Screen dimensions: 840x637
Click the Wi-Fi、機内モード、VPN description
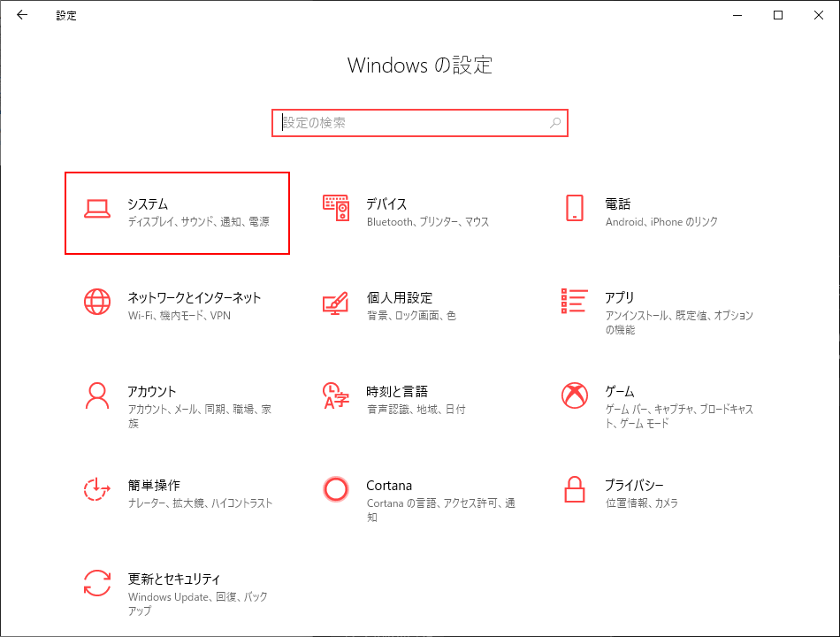(x=179, y=315)
